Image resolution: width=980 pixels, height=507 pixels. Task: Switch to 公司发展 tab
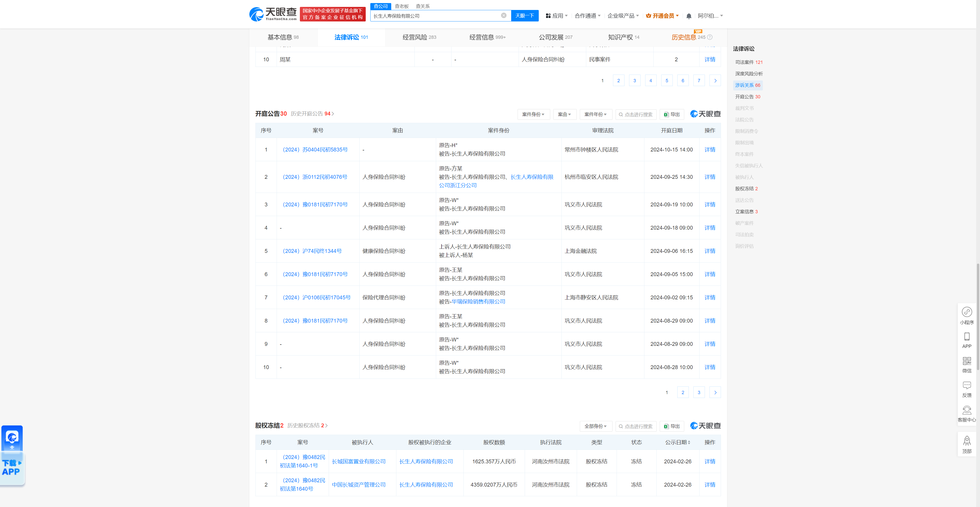tap(555, 37)
